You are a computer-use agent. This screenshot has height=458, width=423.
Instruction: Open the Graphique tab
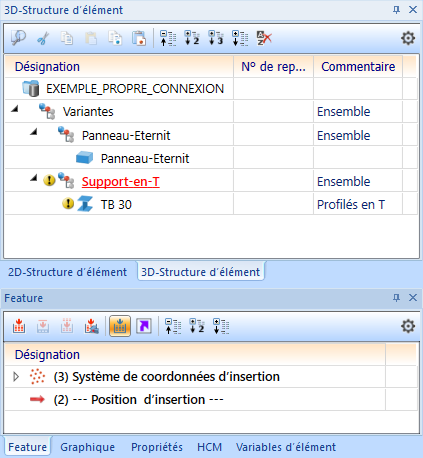click(x=87, y=447)
